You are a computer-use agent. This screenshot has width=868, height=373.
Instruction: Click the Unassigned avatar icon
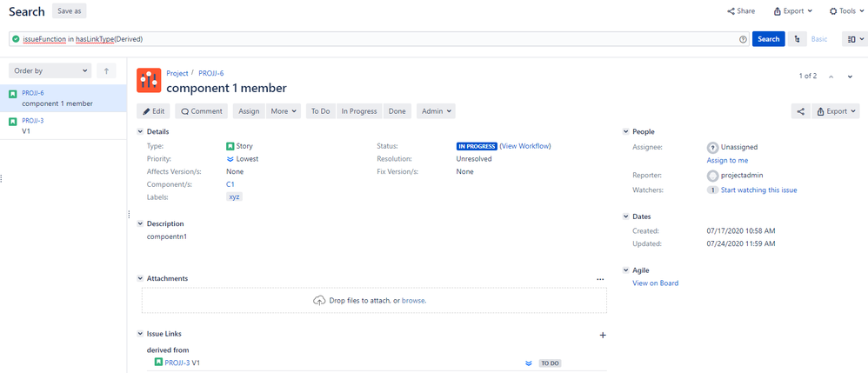pyautogui.click(x=712, y=148)
